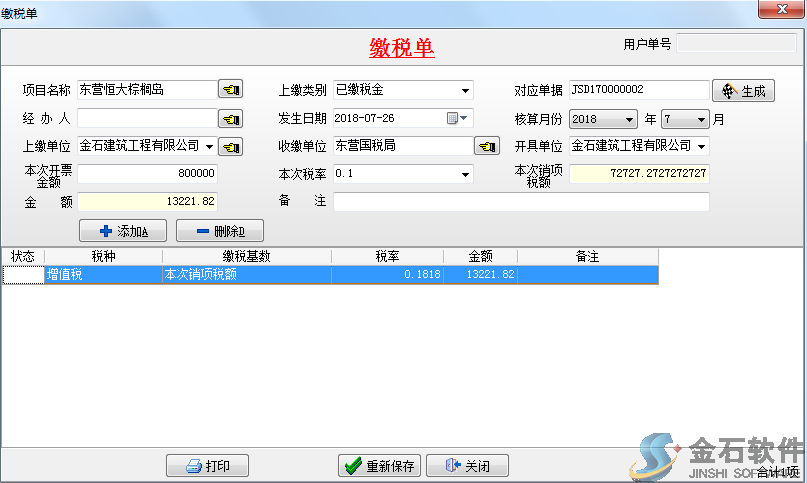The height and width of the screenshot is (483, 807).
Task: Click the lookup hand icon beside 上缴单位
Action: click(230, 147)
